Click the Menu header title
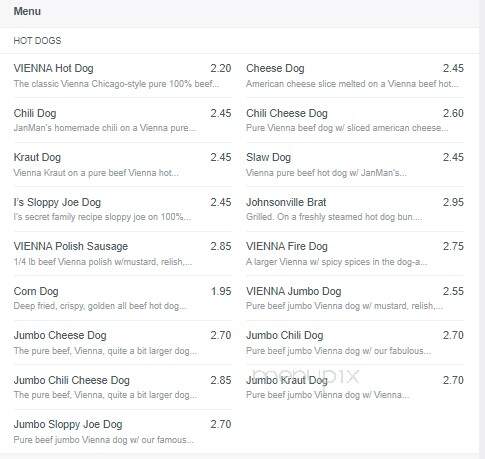 click(x=27, y=11)
